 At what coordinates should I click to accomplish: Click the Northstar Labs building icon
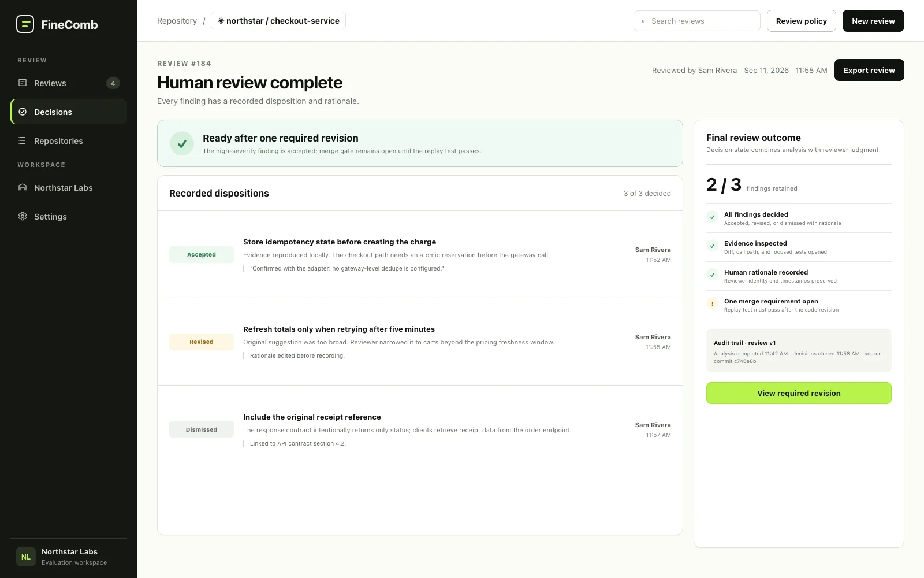point(23,187)
